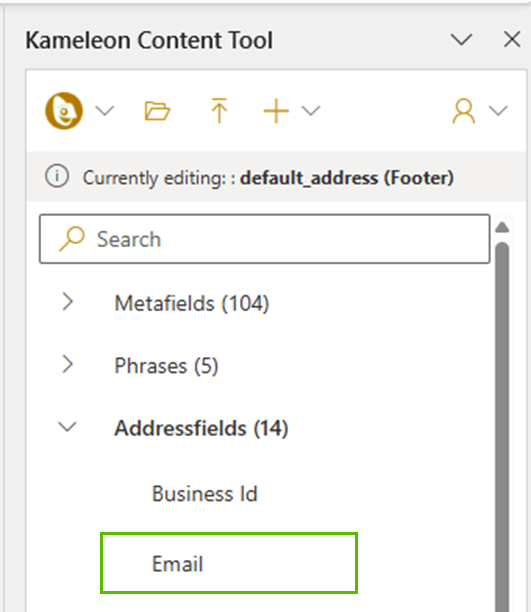This screenshot has height=612, width=531.
Task: Expand the Phrases (5) chevron
Action: click(x=68, y=365)
